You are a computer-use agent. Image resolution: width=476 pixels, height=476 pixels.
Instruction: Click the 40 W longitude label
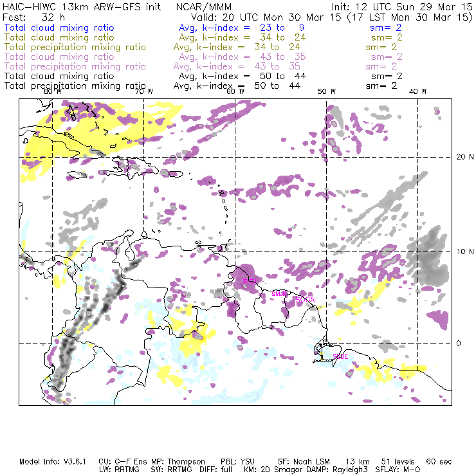(x=417, y=92)
